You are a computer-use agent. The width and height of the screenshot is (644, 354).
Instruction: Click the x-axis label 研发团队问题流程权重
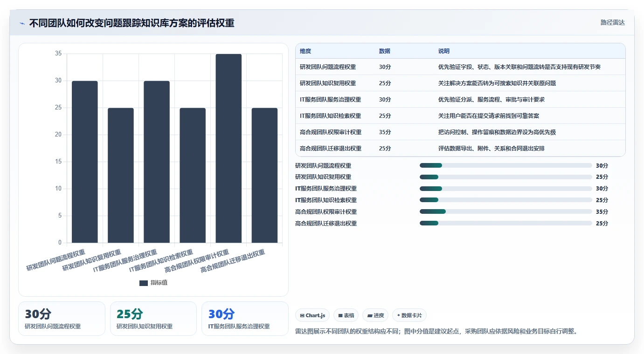tap(56, 260)
